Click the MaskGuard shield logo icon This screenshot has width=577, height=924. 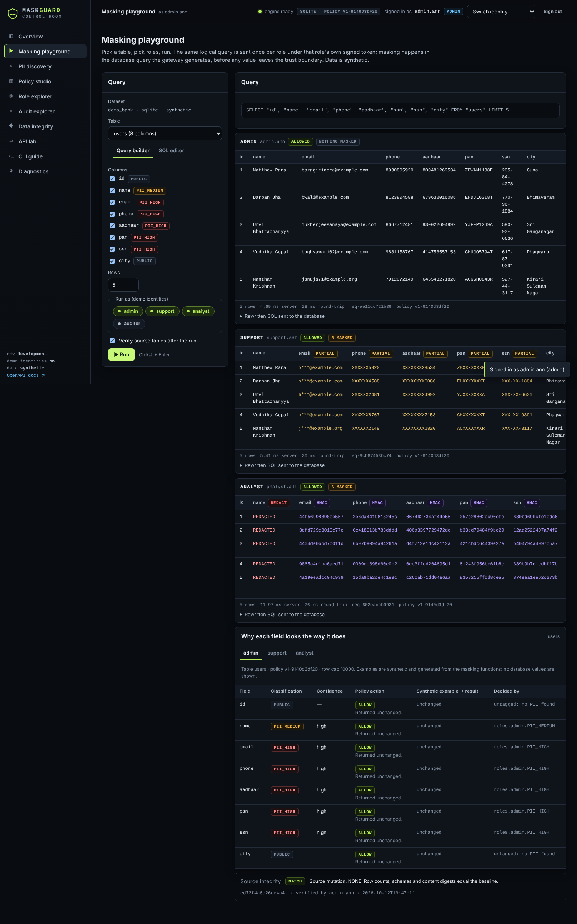[x=13, y=13]
